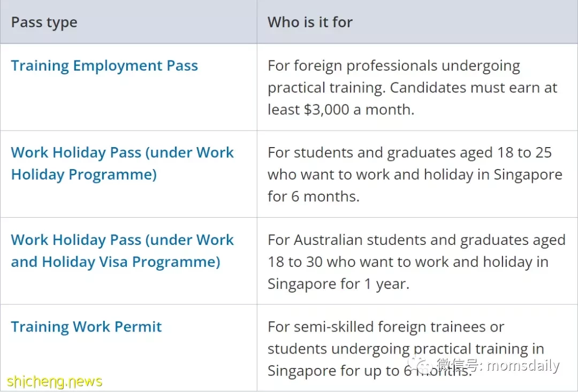Click 'Singapore for 1 year' text

pyautogui.click(x=338, y=283)
